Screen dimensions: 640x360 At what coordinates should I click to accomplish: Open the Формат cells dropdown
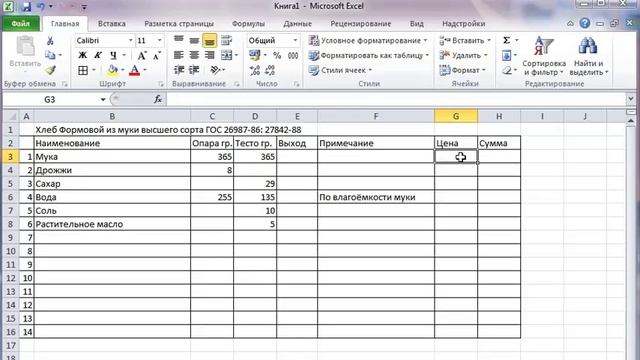pyautogui.click(x=462, y=70)
